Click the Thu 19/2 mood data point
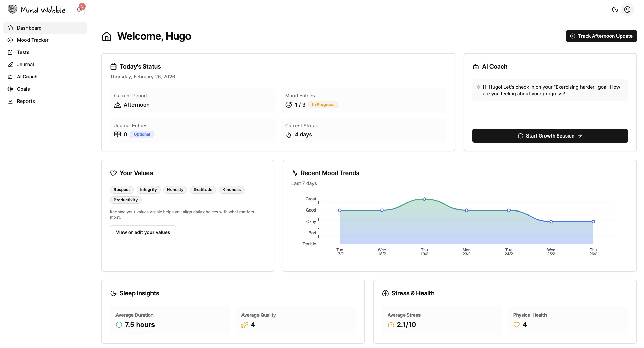 click(424, 199)
